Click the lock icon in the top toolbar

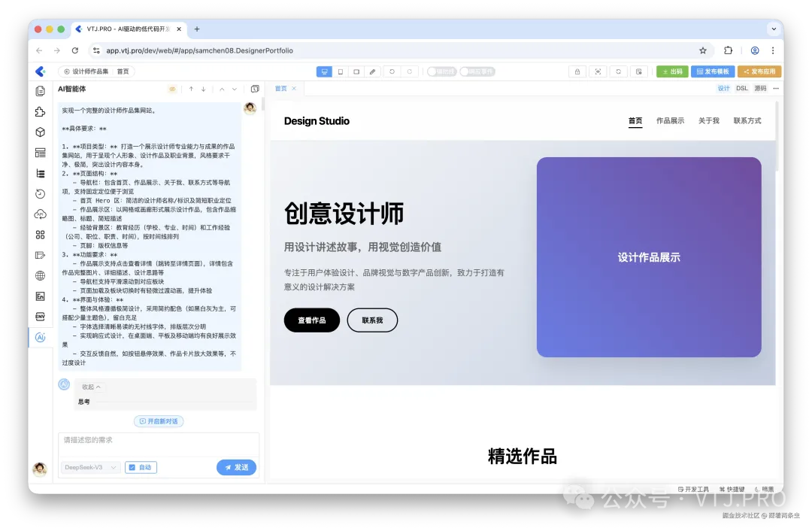pyautogui.click(x=576, y=71)
